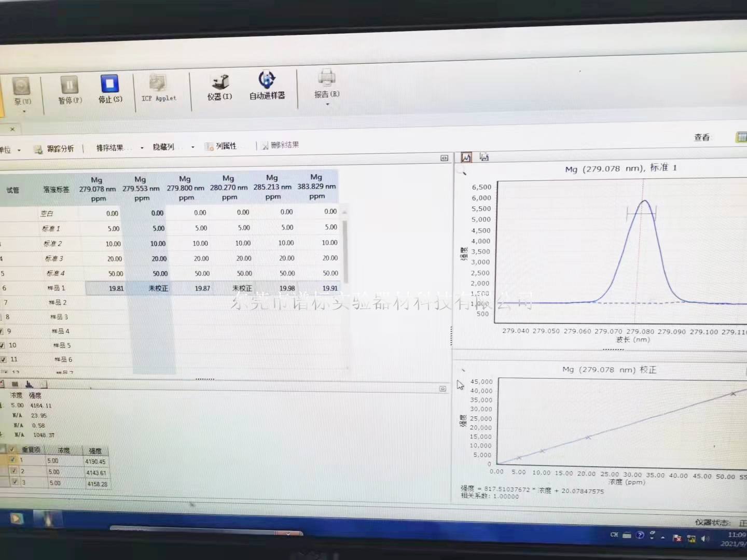This screenshot has height=560, width=747.
Task: Select the 样品 1 result row
Action: [56, 288]
